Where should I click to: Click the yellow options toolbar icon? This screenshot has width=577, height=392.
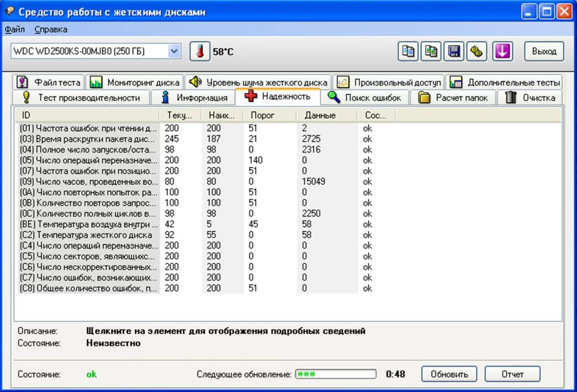coord(477,51)
